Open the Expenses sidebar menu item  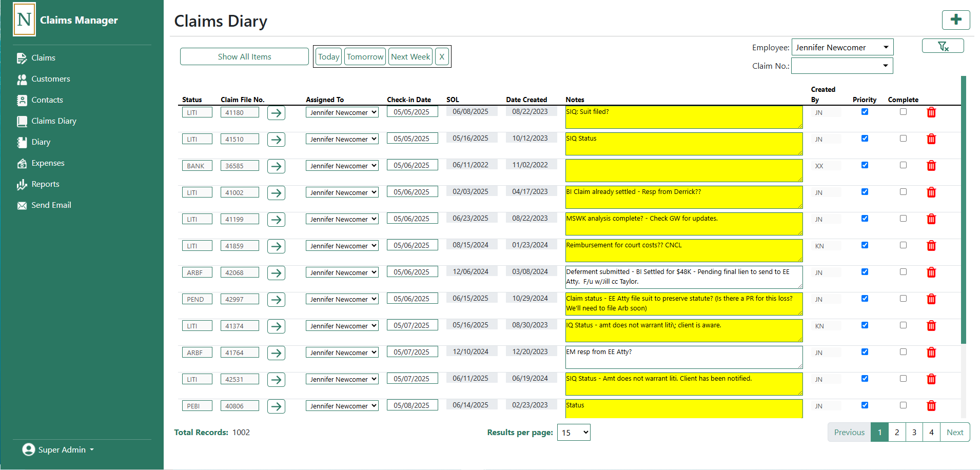point(48,163)
